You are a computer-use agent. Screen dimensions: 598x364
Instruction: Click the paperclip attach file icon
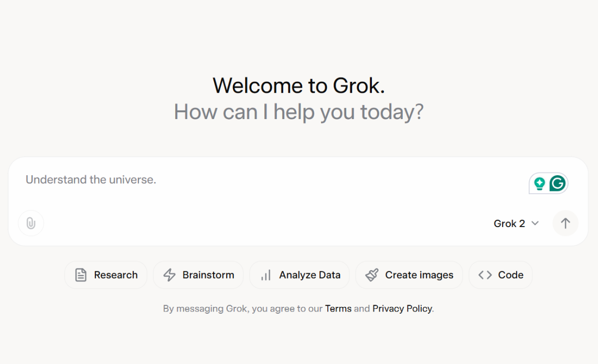pyautogui.click(x=31, y=223)
